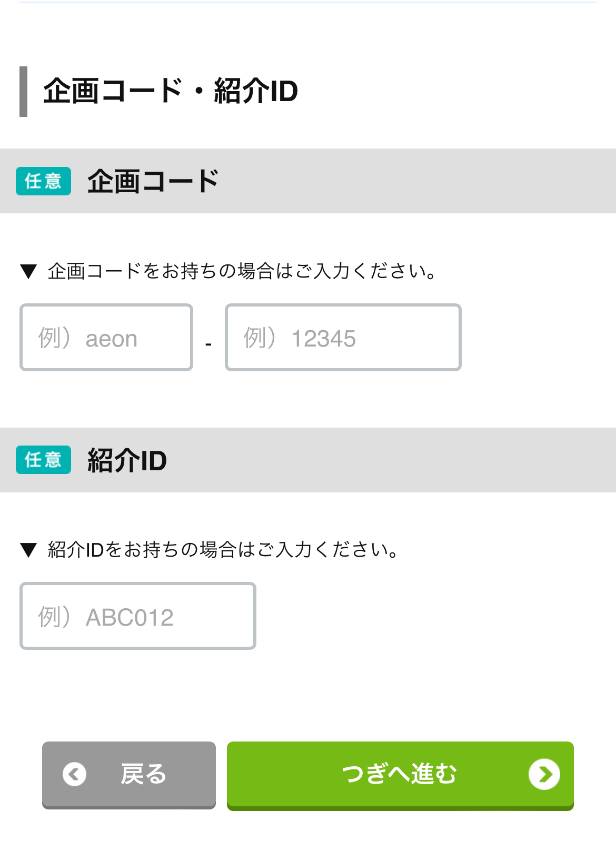The width and height of the screenshot is (616, 860).
Task: Click the left chevron icon on 戻る button
Action: (74, 774)
